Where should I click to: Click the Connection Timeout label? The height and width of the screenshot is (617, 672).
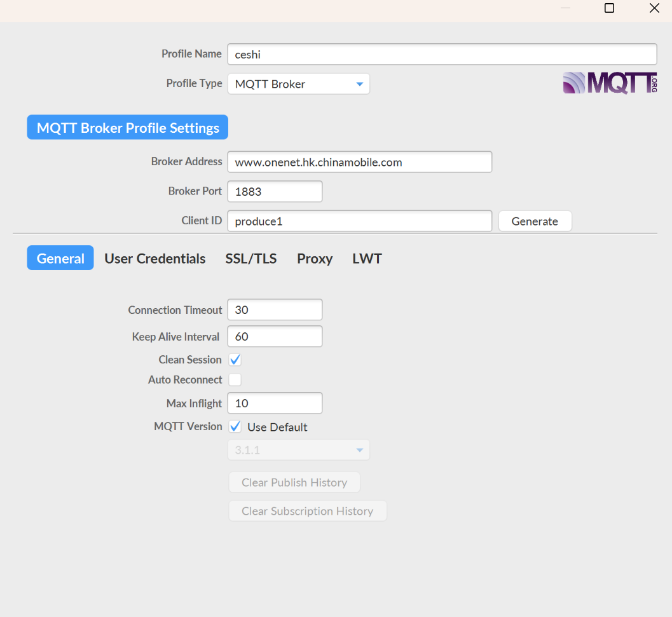click(x=175, y=310)
